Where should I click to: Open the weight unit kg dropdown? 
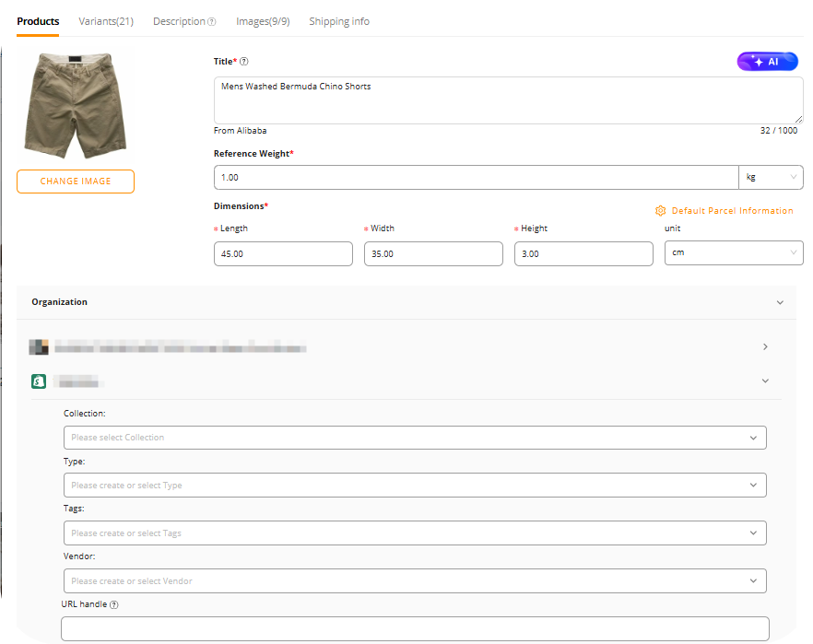(771, 177)
